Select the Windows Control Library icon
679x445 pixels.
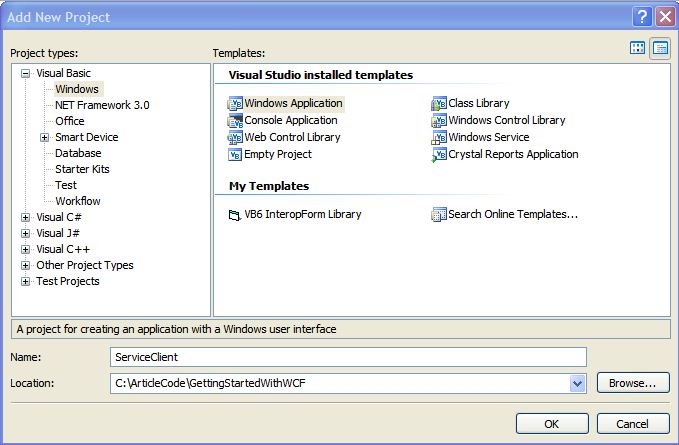click(439, 121)
